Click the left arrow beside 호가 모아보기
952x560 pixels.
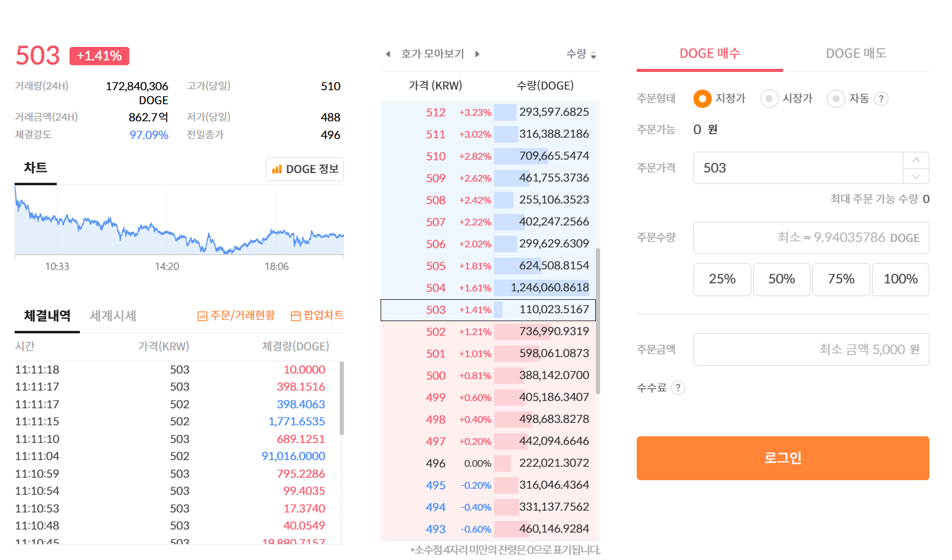tap(388, 54)
